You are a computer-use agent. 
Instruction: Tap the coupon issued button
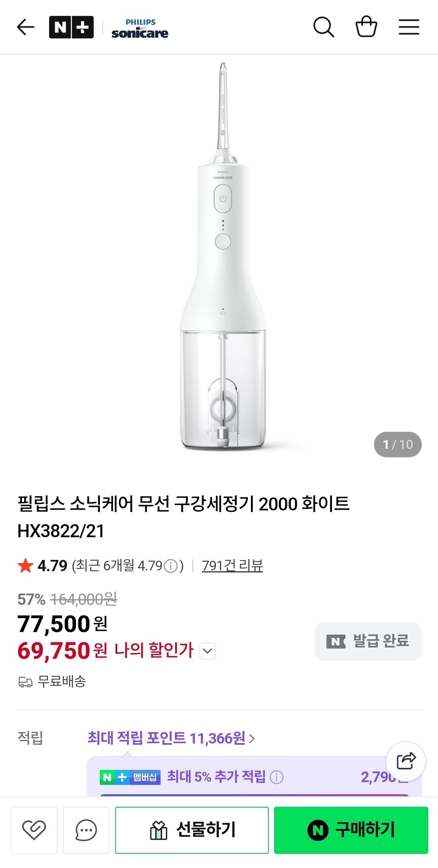368,641
